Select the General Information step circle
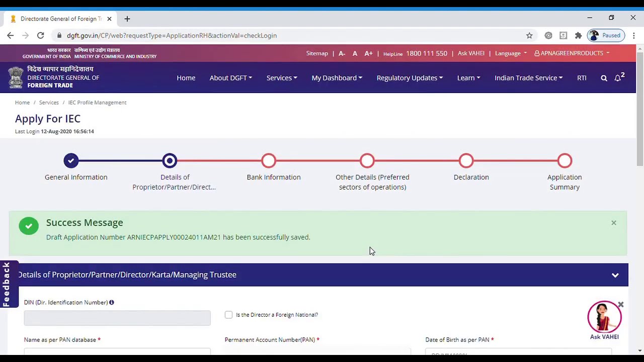The width and height of the screenshot is (644, 362). [71, 161]
